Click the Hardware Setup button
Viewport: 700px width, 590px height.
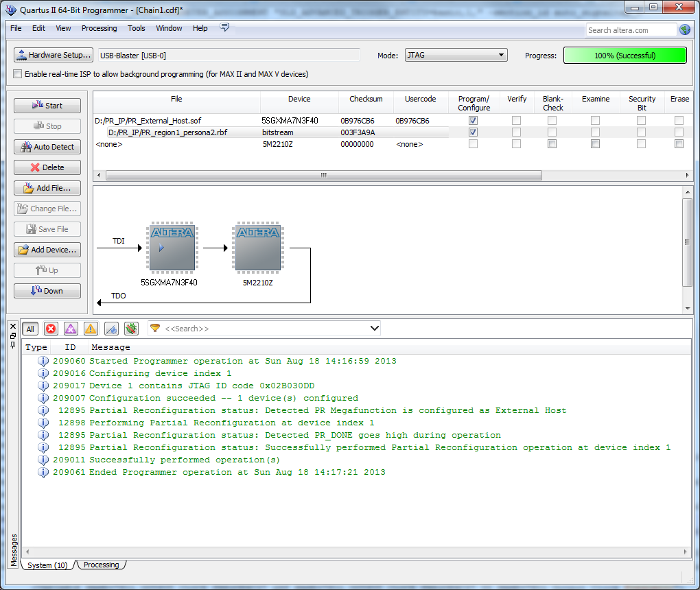pyautogui.click(x=53, y=55)
